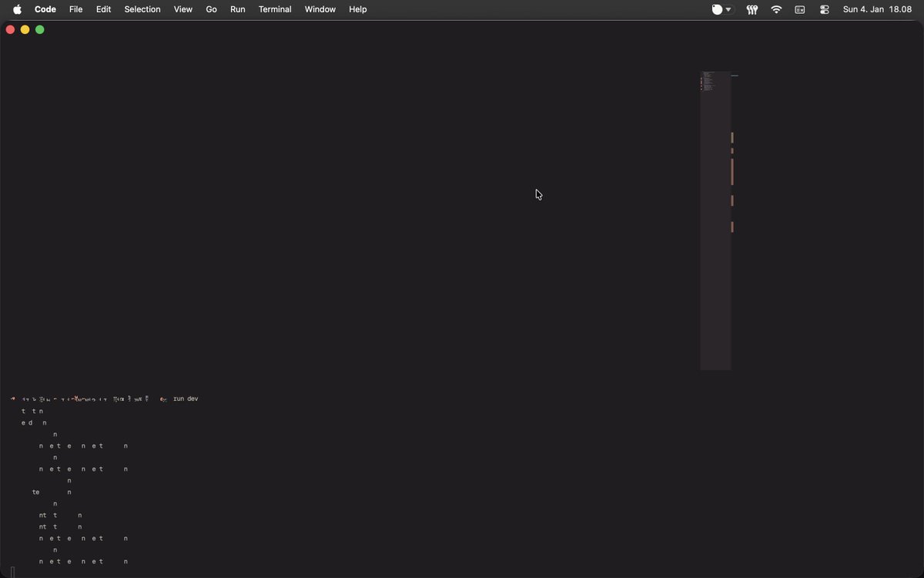924x578 pixels.
Task: Click the editor minimap code overview
Action: click(x=715, y=221)
